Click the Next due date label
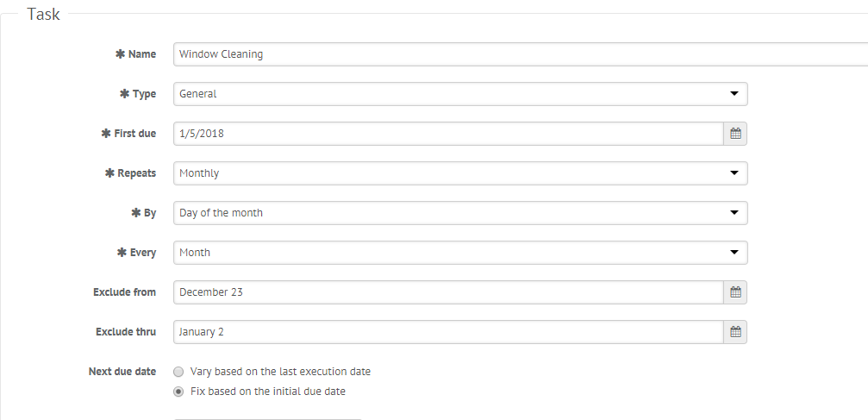 [122, 372]
